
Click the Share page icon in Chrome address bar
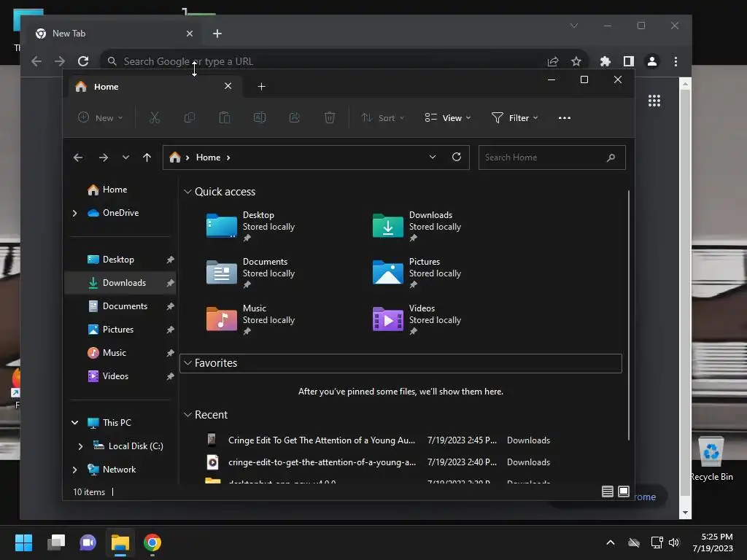point(553,61)
